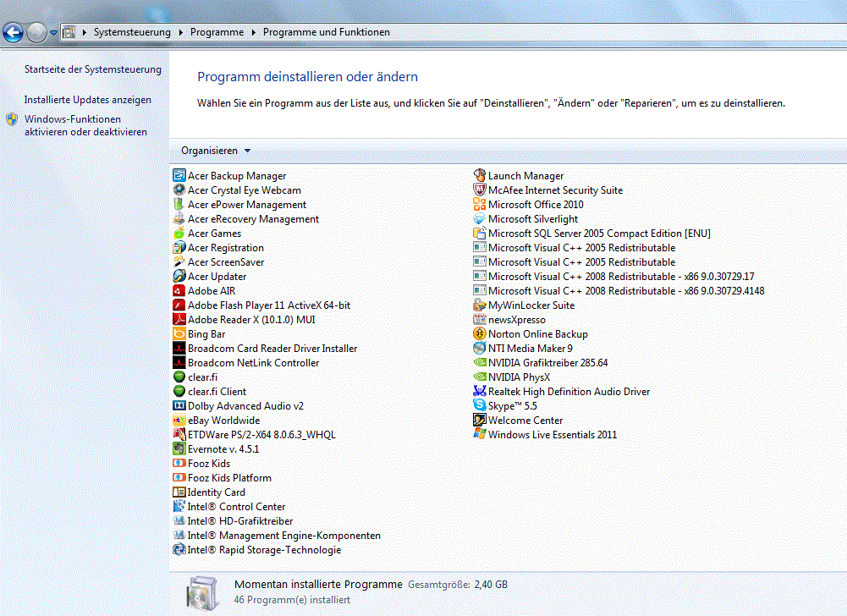The height and width of the screenshot is (616, 847).
Task: Select Intel Rapid Storage-Technologie entry
Action: click(257, 549)
